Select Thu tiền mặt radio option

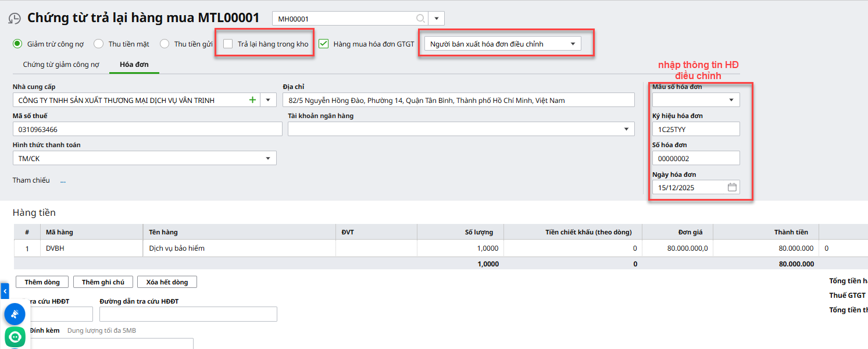(x=99, y=44)
